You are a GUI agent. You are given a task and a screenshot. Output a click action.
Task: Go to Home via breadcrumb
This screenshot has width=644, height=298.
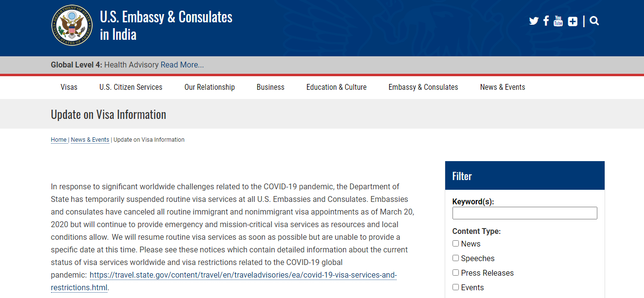[x=59, y=140]
